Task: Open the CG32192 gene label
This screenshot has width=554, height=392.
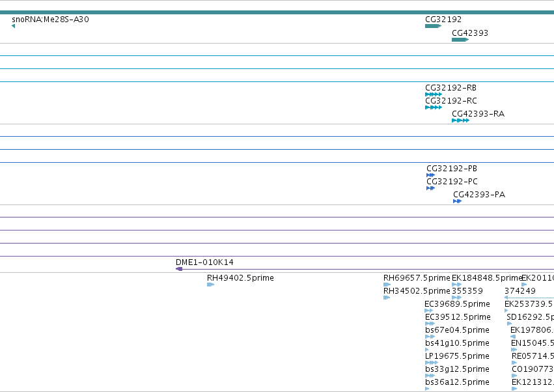Action: click(443, 20)
